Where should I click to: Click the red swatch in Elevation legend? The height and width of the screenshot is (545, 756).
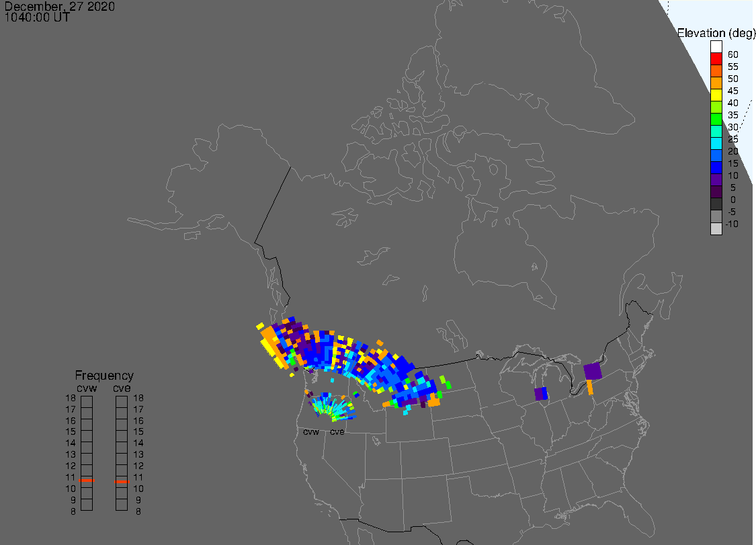(716, 59)
